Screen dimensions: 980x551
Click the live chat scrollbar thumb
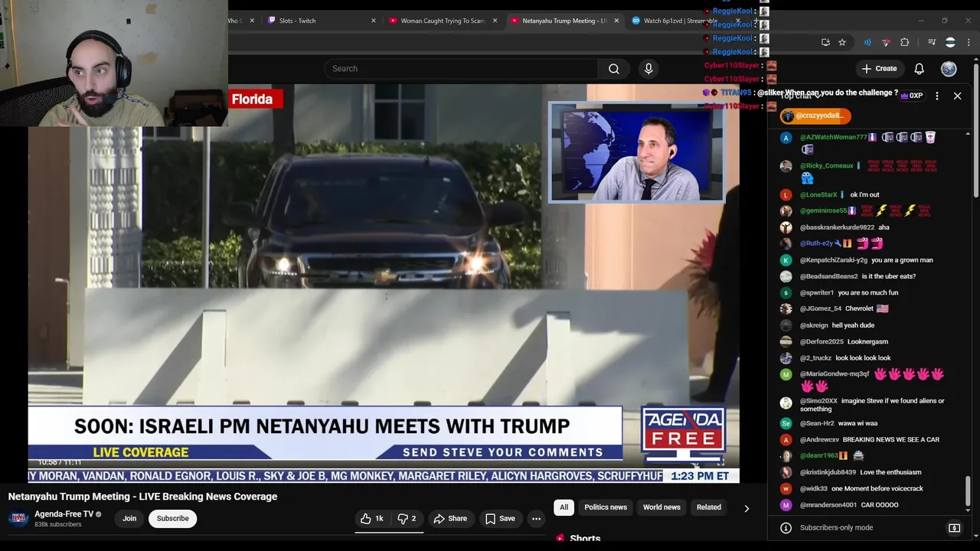point(968,490)
